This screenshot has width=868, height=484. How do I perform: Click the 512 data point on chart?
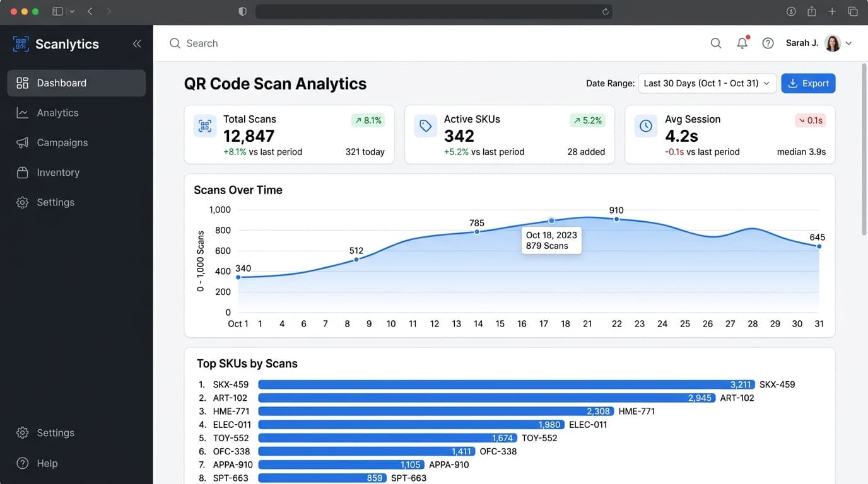(x=356, y=260)
